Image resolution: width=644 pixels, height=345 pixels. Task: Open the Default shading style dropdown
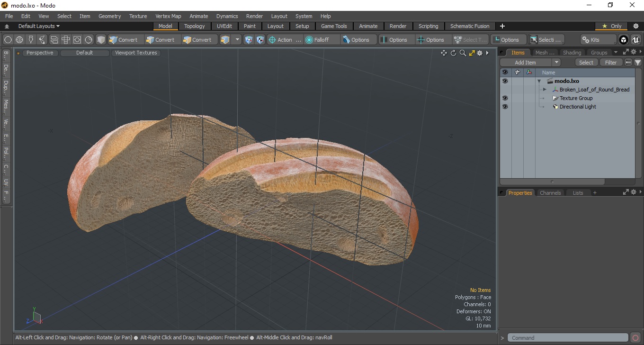(x=85, y=53)
